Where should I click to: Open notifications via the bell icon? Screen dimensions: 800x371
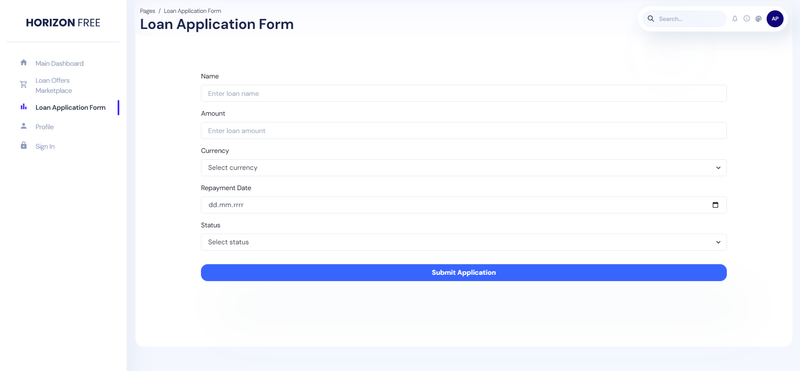[x=735, y=19]
